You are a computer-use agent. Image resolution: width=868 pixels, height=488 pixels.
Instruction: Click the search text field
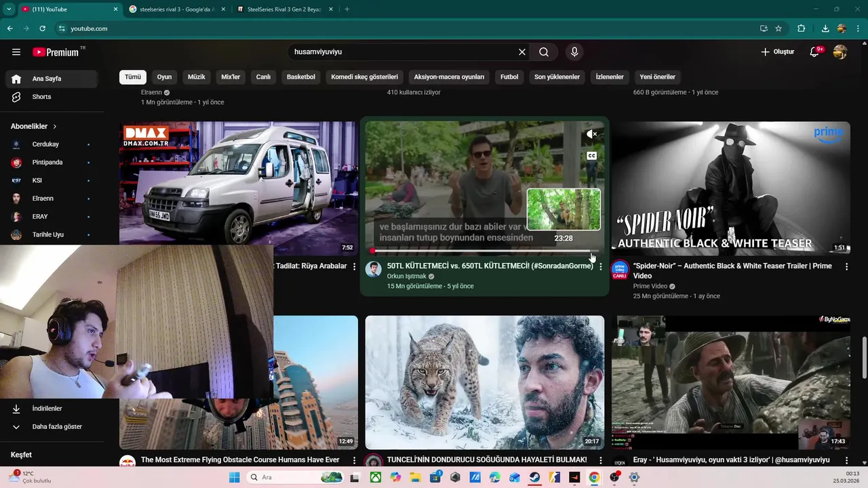pos(403,52)
